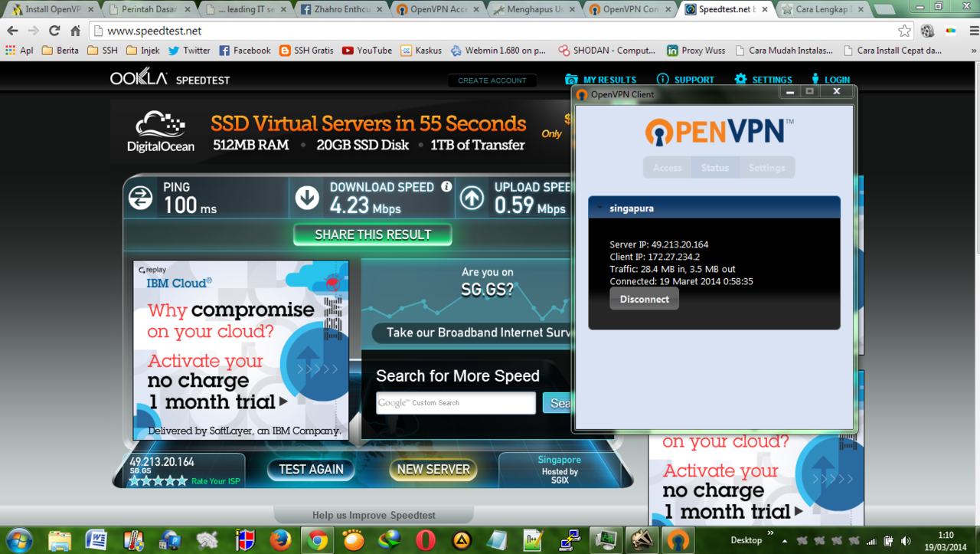This screenshot has height=554, width=980.
Task: Open the Status tab in OpenVPN Client
Action: point(715,168)
